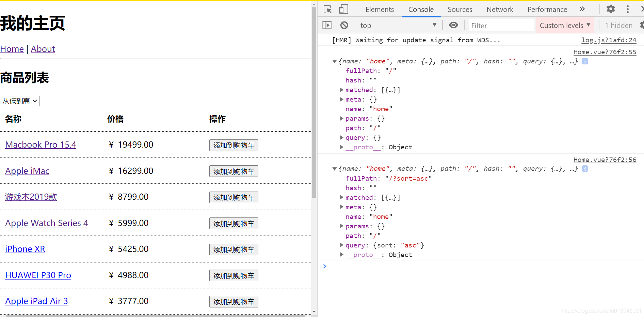Expand params in first route object
This screenshot has height=317, width=644.
(x=342, y=119)
